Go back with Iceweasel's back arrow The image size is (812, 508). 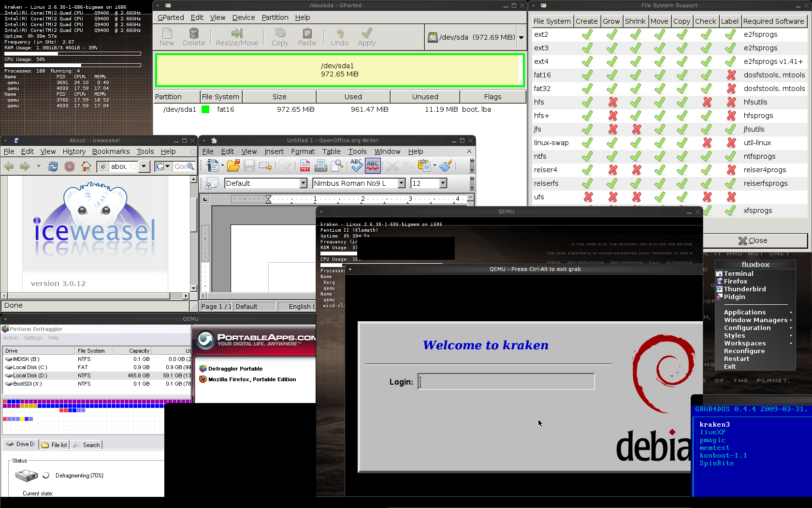tap(9, 166)
